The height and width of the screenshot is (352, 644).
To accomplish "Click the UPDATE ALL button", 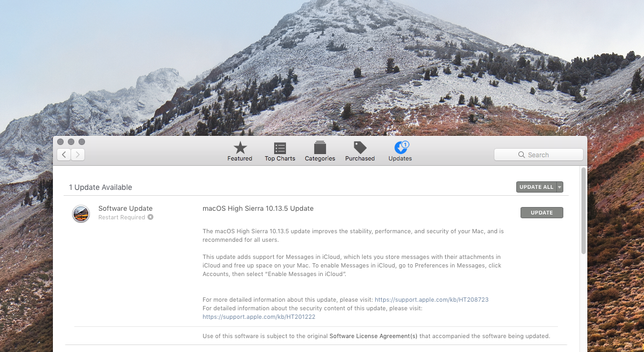I will click(537, 187).
